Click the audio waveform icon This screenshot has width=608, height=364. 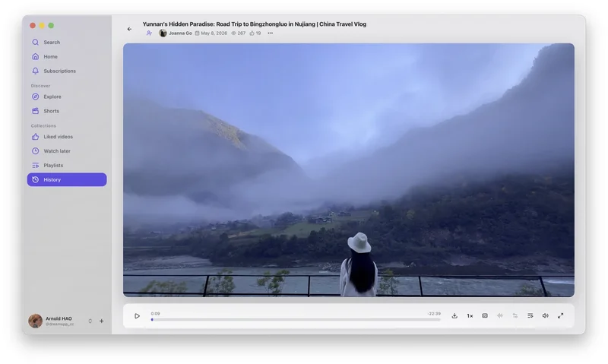click(x=500, y=316)
